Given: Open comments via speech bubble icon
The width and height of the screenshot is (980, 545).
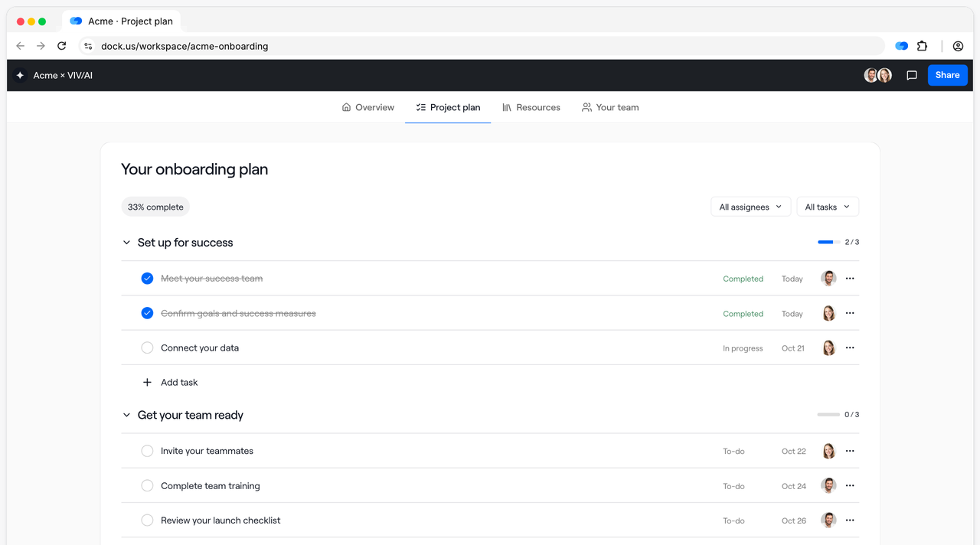Looking at the screenshot, I should (x=912, y=75).
